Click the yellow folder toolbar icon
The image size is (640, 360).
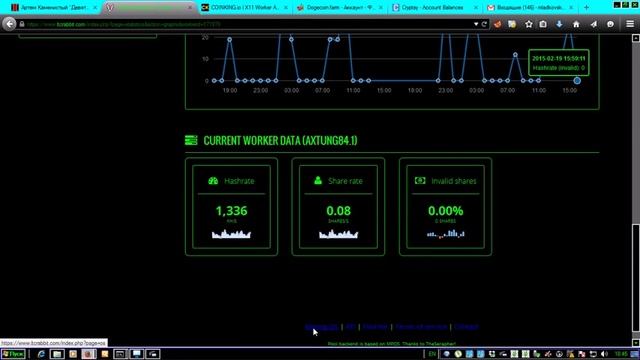(512, 24)
